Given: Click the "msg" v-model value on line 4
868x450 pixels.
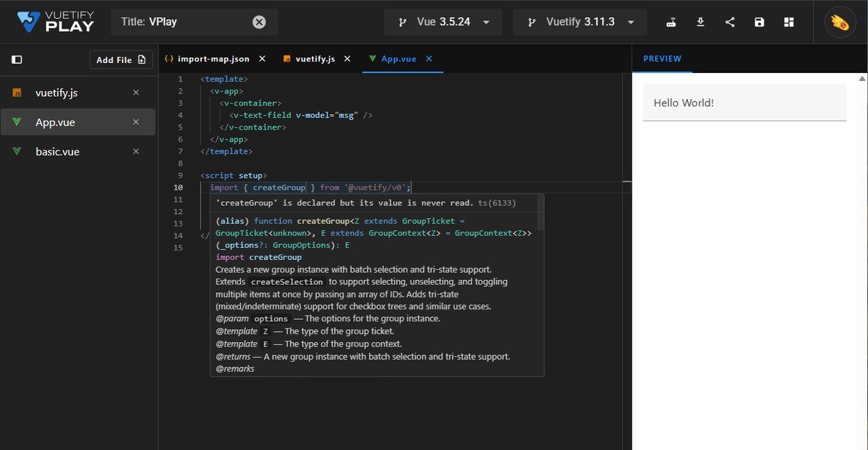Looking at the screenshot, I should click(x=346, y=115).
